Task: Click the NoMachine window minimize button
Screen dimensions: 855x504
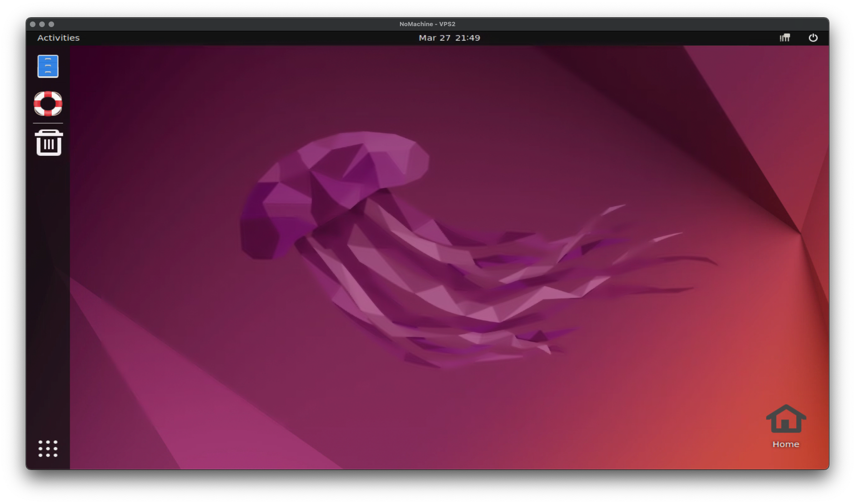Action: click(42, 24)
